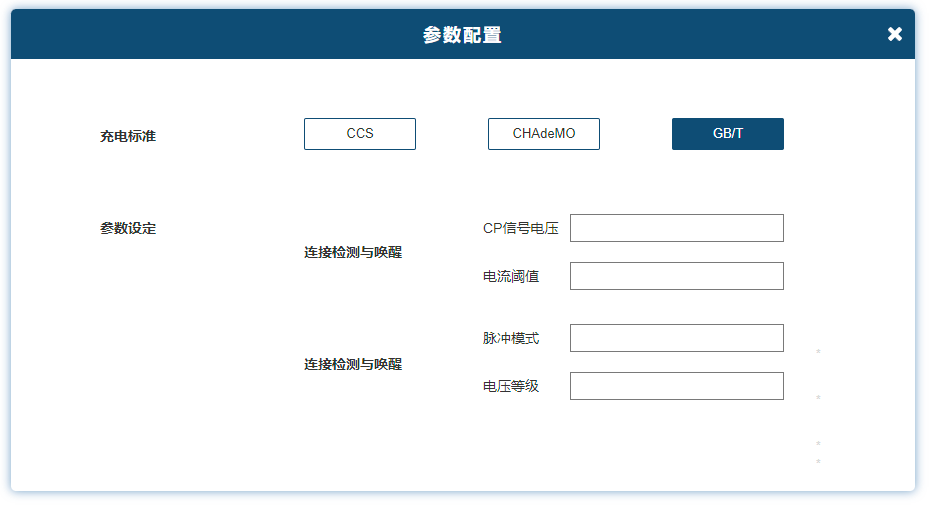Click the 电流阈值 field label
The height and width of the screenshot is (508, 933).
(511, 276)
